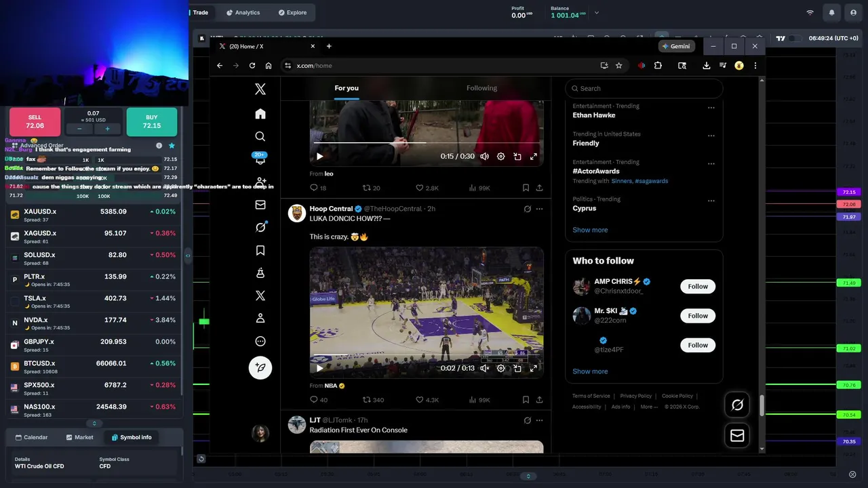The width and height of the screenshot is (868, 488).
Task: Open picture-in-picture on the Luka Doncic video
Action: pos(517,368)
